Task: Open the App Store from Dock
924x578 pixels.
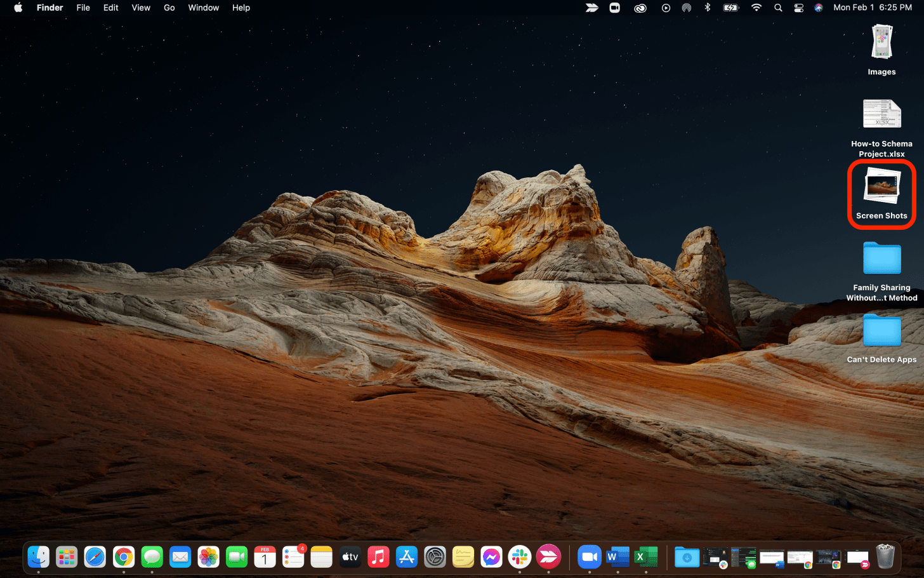Action: click(406, 557)
